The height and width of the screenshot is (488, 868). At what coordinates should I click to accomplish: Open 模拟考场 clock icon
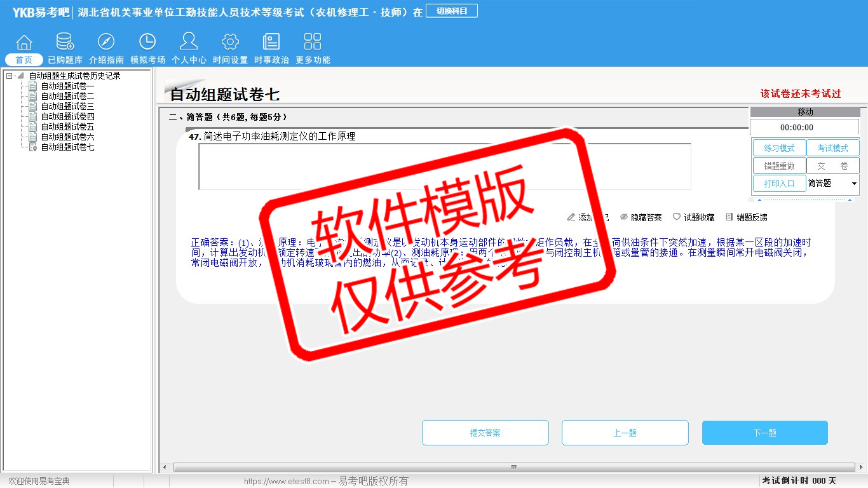pyautogui.click(x=147, y=42)
